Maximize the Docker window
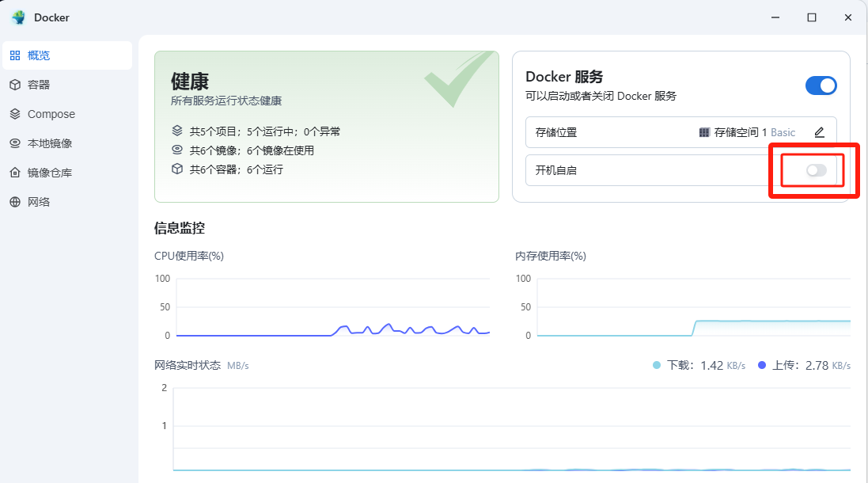 click(812, 17)
